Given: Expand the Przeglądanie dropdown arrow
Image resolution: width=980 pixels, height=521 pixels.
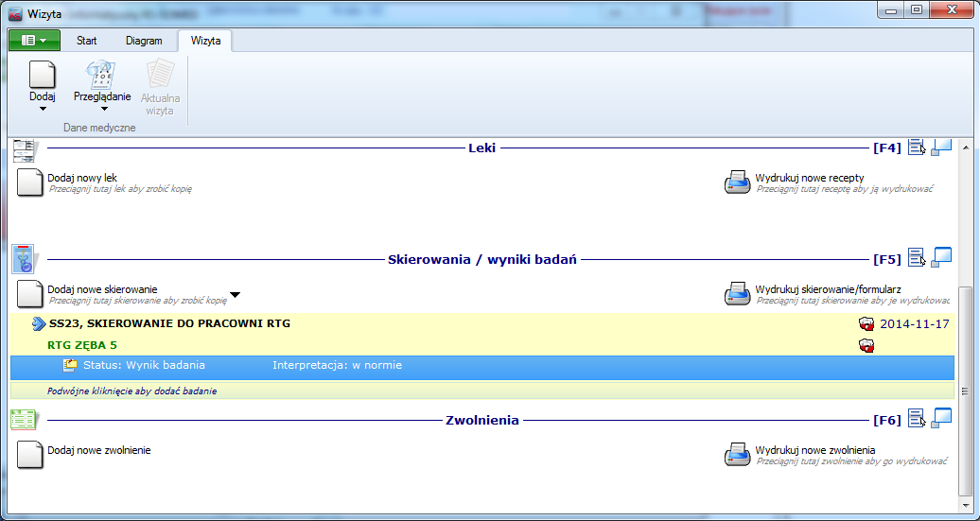Looking at the screenshot, I should [x=104, y=109].
